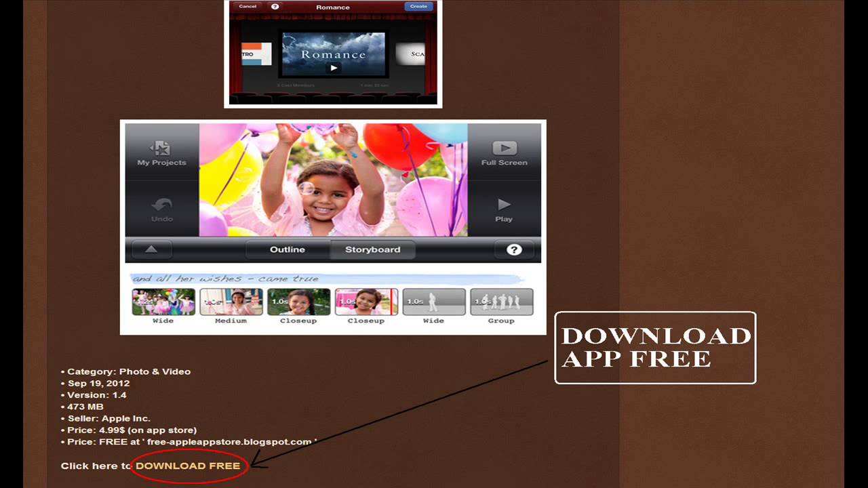Click the "Seller: Apple Inc." text

[x=106, y=418]
